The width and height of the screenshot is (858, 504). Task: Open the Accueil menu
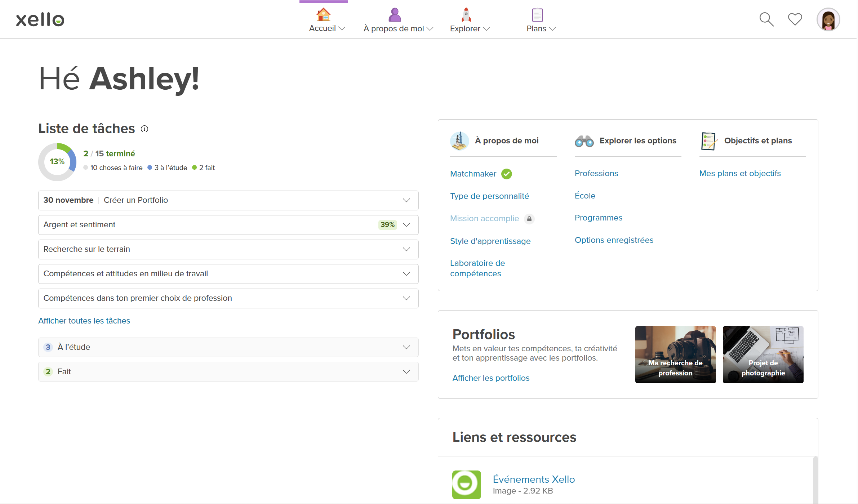tap(327, 28)
